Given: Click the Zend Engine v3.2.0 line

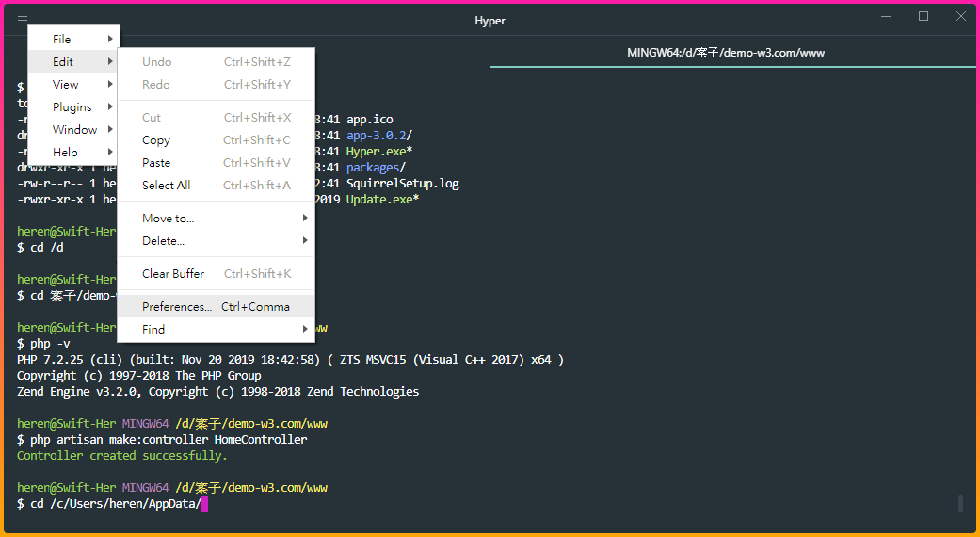Looking at the screenshot, I should [x=218, y=391].
